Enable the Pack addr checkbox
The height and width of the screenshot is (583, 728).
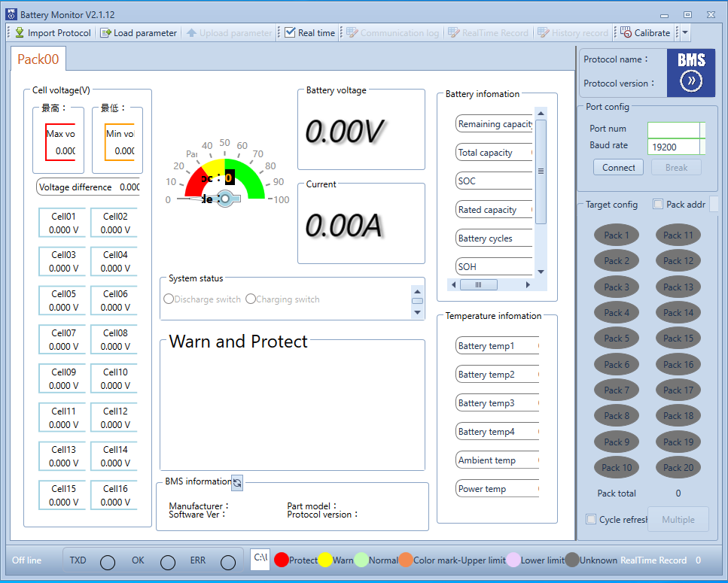pyautogui.click(x=658, y=205)
